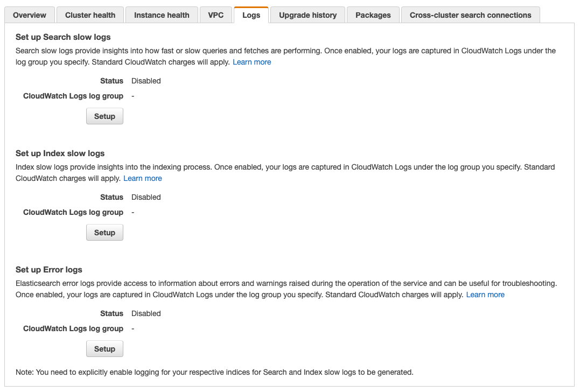Image resolution: width=580 pixels, height=392 pixels.
Task: Open Learn more about Error logs
Action: pyautogui.click(x=485, y=295)
